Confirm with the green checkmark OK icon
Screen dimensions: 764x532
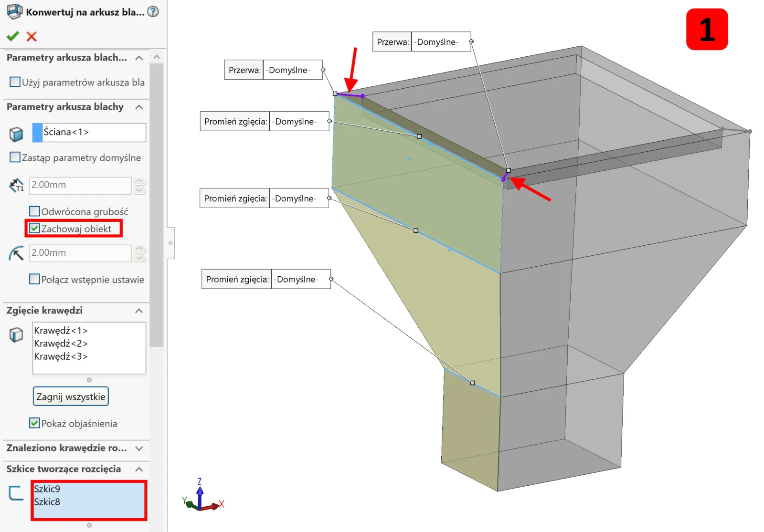(13, 36)
